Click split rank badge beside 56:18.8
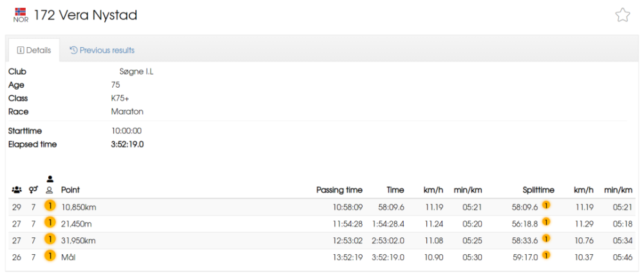This screenshot has height=278, width=644. pos(546,222)
